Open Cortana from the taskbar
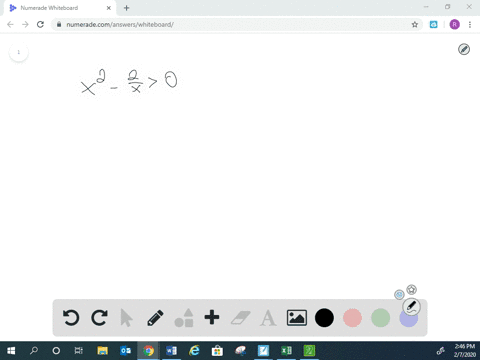Screen dimensions: 480x360 56,351
